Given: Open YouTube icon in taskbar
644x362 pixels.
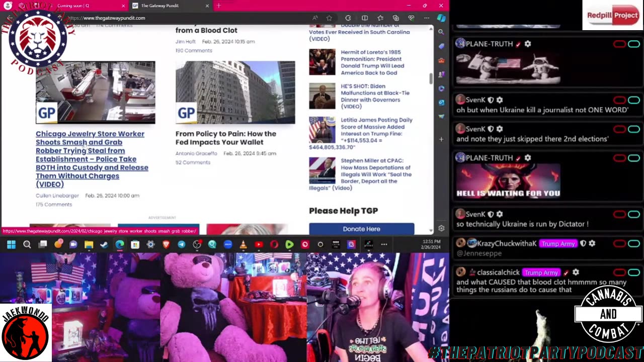Looking at the screenshot, I should [259, 245].
